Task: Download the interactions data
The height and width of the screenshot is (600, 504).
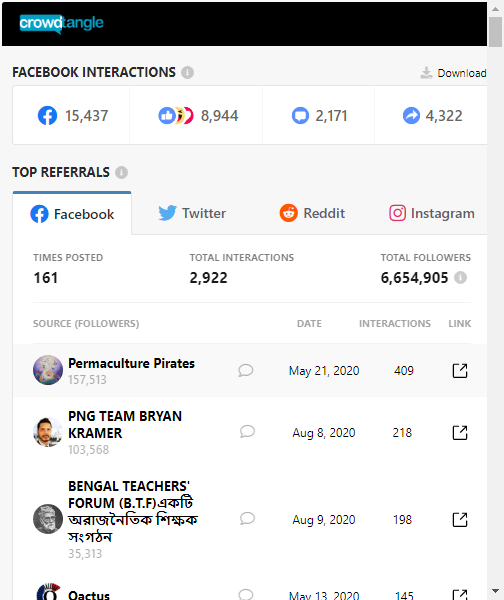Action: tap(453, 73)
